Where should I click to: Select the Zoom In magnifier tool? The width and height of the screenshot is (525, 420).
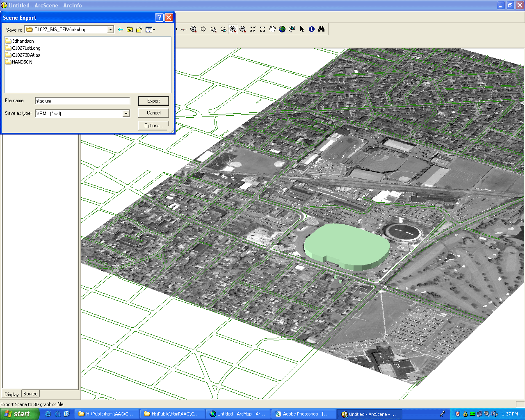tap(233, 29)
